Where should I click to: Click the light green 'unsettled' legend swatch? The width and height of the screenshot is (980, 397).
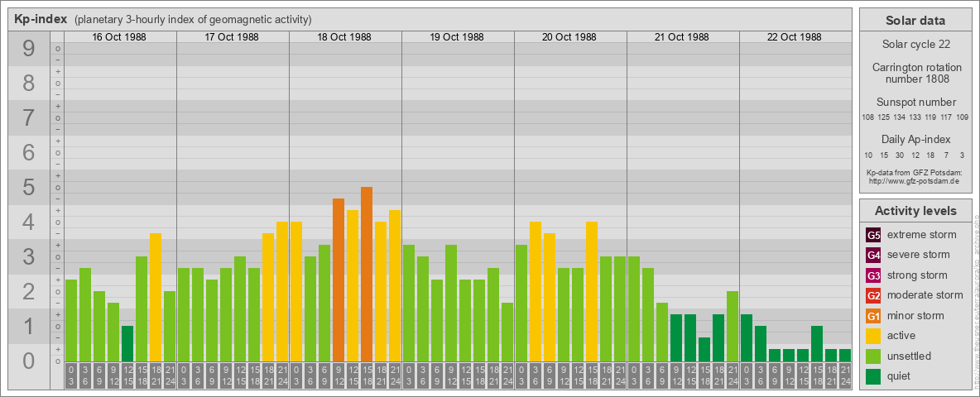[873, 356]
